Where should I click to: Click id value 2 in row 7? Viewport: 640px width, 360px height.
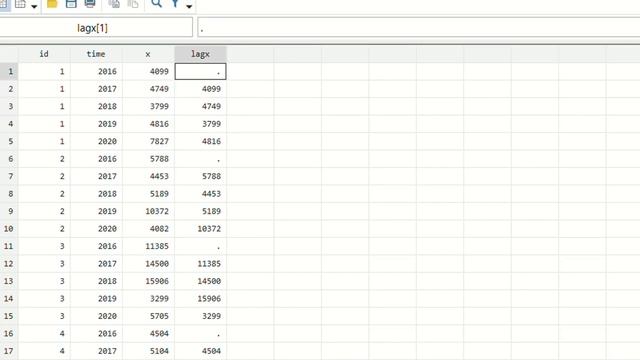coord(44,176)
